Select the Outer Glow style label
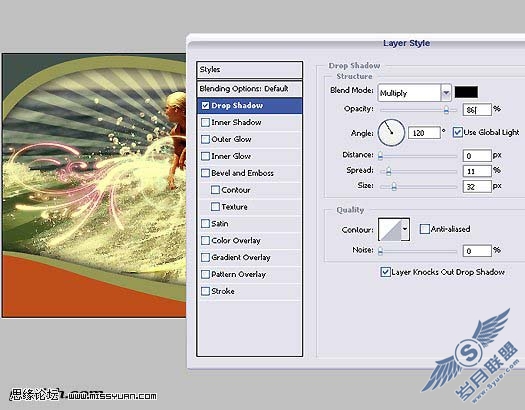 [x=231, y=139]
